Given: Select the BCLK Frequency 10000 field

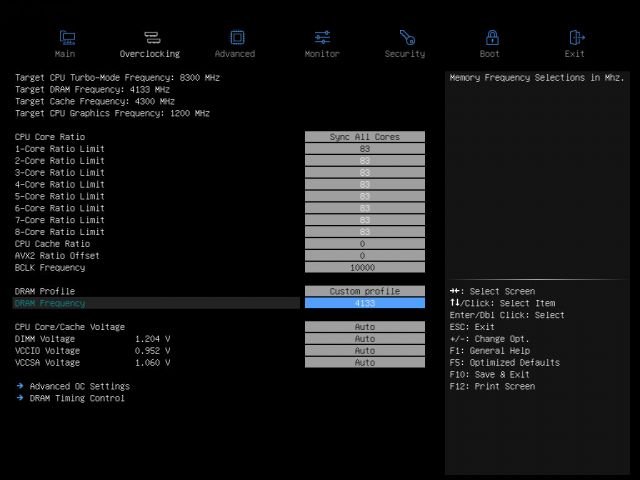Looking at the screenshot, I should tap(365, 267).
